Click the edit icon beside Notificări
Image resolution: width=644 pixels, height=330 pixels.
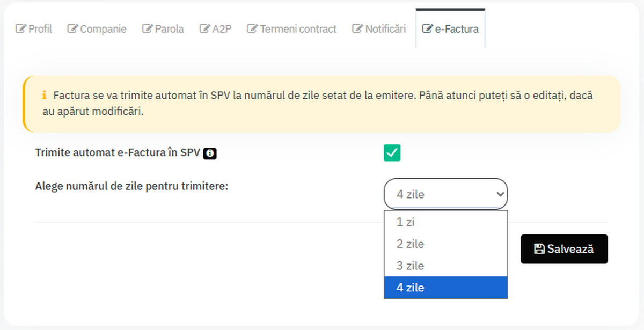(x=357, y=29)
